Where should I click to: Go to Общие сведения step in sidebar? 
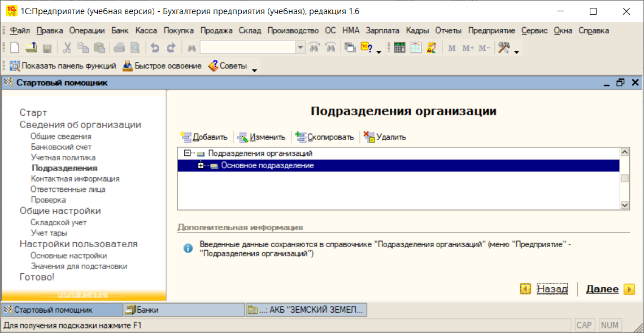pos(61,136)
